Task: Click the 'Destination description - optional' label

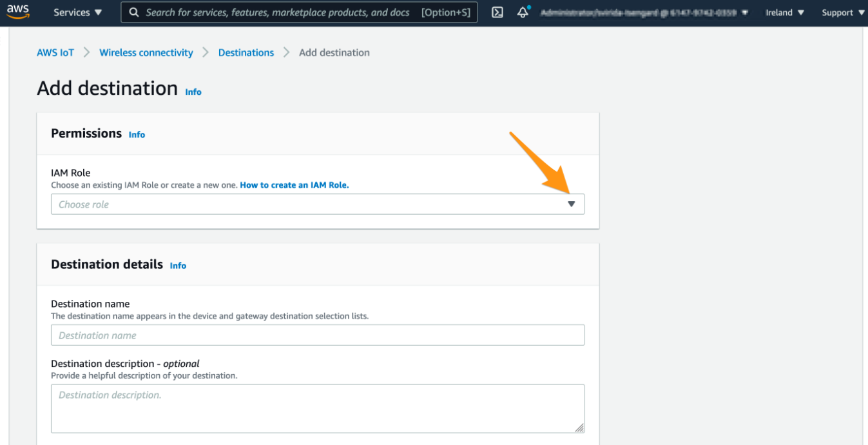Action: [125, 364]
